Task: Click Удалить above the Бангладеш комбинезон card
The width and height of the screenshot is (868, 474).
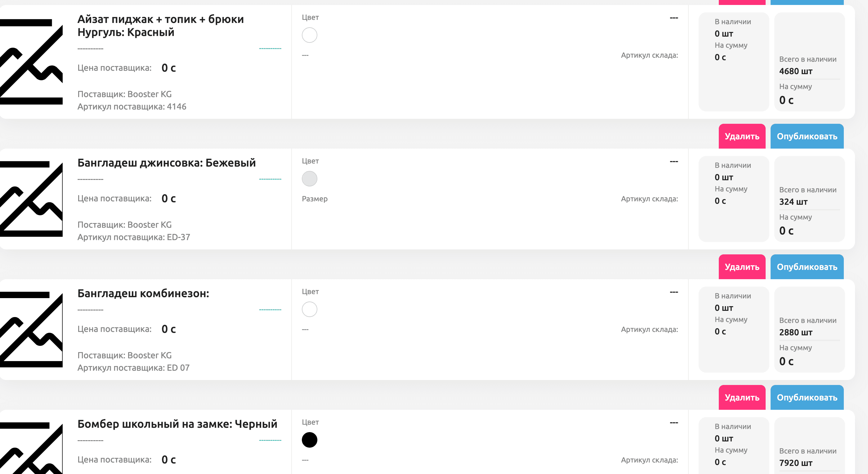Action: click(x=742, y=267)
